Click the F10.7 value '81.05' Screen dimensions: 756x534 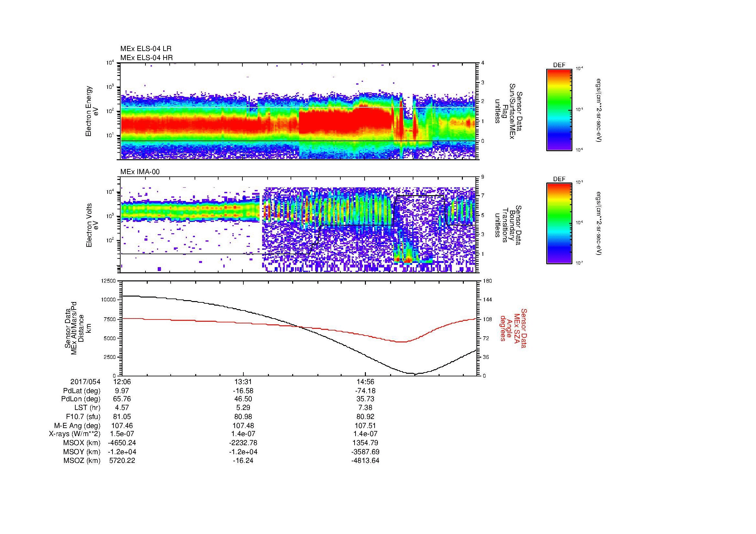pyautogui.click(x=122, y=417)
